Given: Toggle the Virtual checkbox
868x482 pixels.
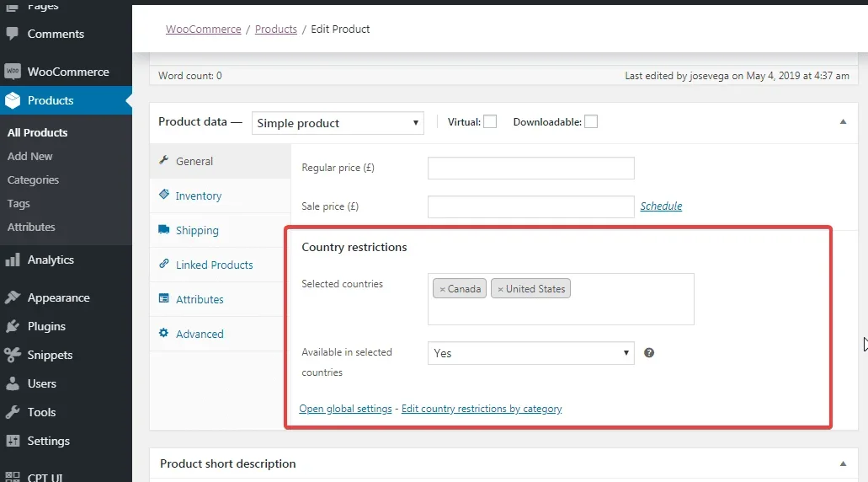Looking at the screenshot, I should tap(490, 122).
